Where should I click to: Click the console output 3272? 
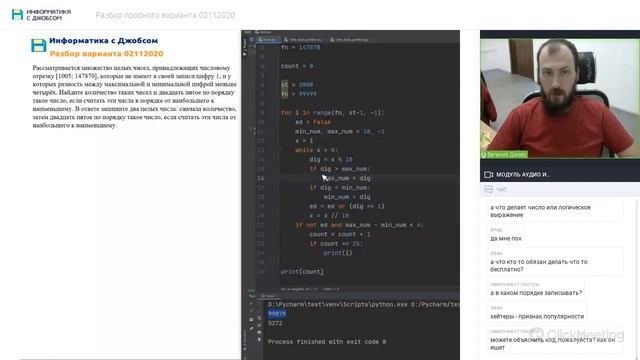(275, 323)
